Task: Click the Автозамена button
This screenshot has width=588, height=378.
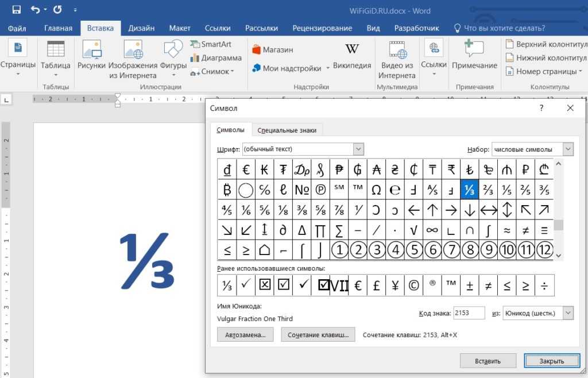Action: 245,335
